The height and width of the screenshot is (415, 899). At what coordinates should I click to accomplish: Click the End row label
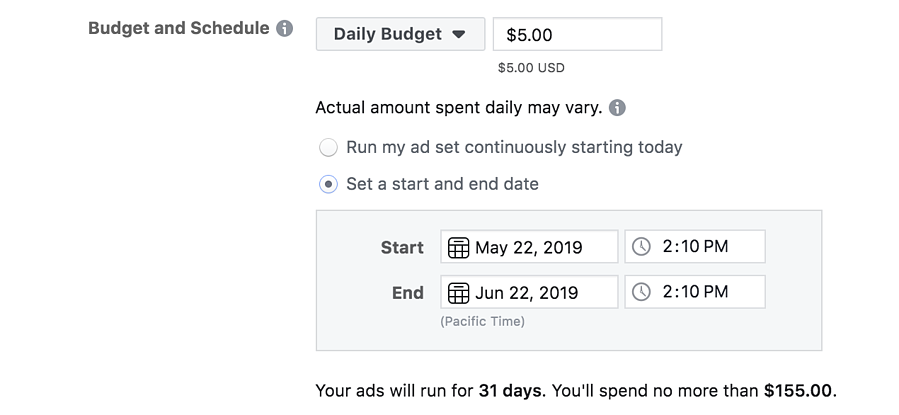(407, 293)
